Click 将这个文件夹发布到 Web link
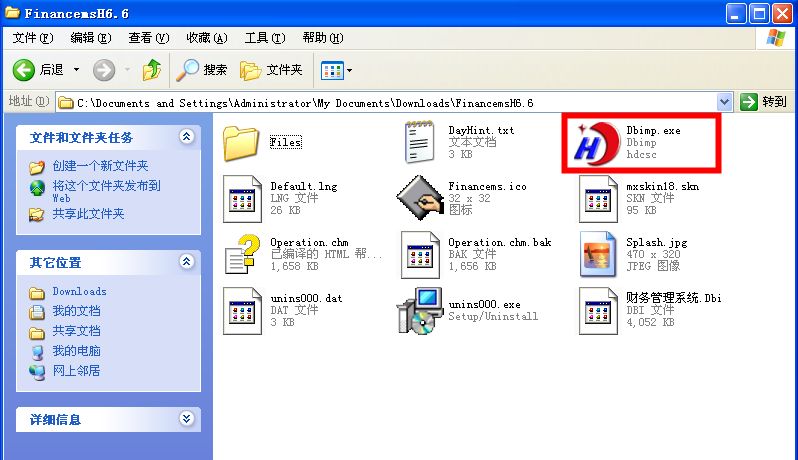Screen dimensions: 798x460 point(106,191)
